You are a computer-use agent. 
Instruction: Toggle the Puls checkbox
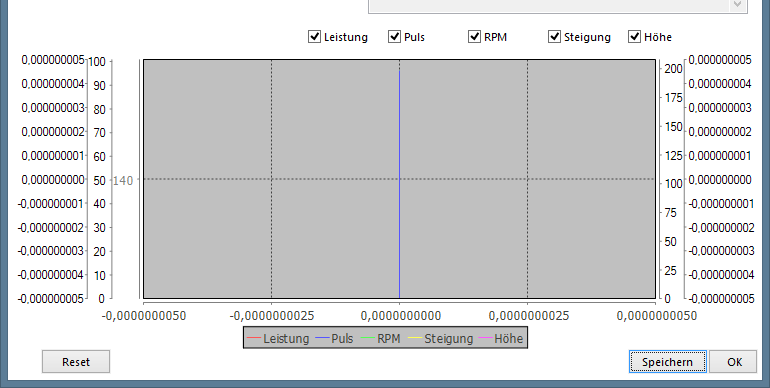click(394, 36)
